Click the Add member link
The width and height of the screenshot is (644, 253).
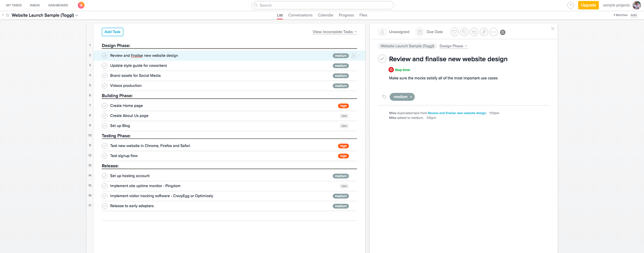(633, 15)
